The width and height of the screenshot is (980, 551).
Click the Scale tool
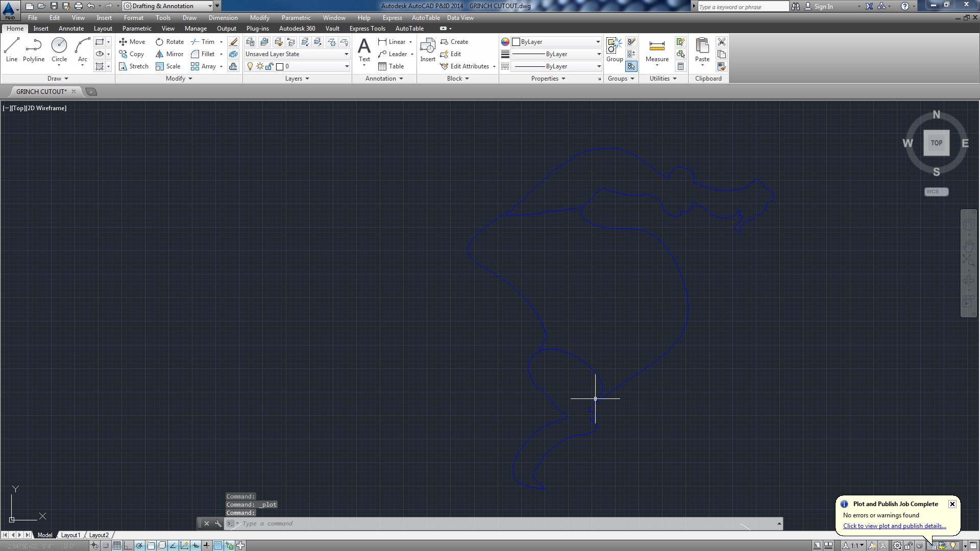pos(168,66)
